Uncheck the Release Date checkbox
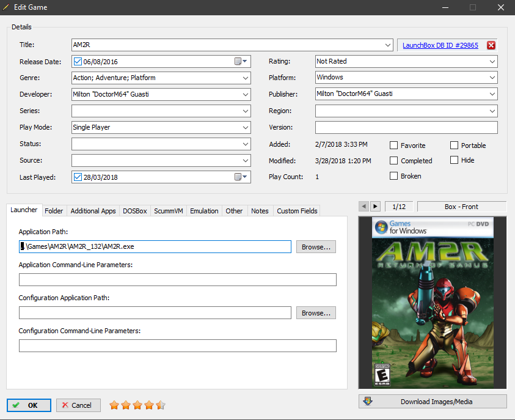The image size is (515, 420). pos(78,62)
